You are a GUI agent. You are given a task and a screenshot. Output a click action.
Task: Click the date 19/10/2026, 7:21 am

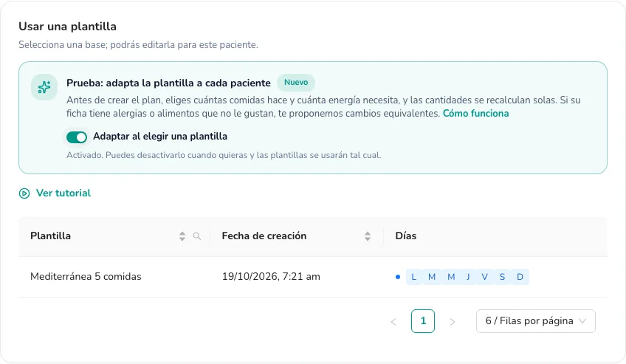coord(271,277)
